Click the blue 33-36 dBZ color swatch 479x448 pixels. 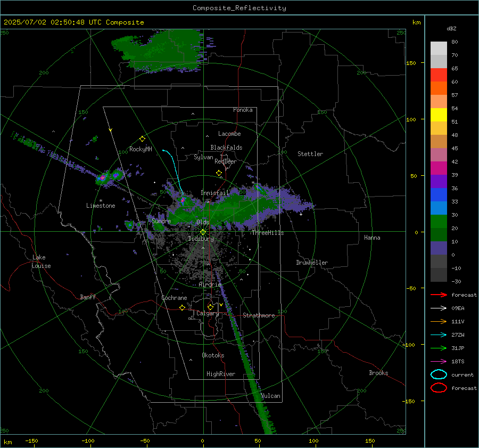click(x=439, y=195)
